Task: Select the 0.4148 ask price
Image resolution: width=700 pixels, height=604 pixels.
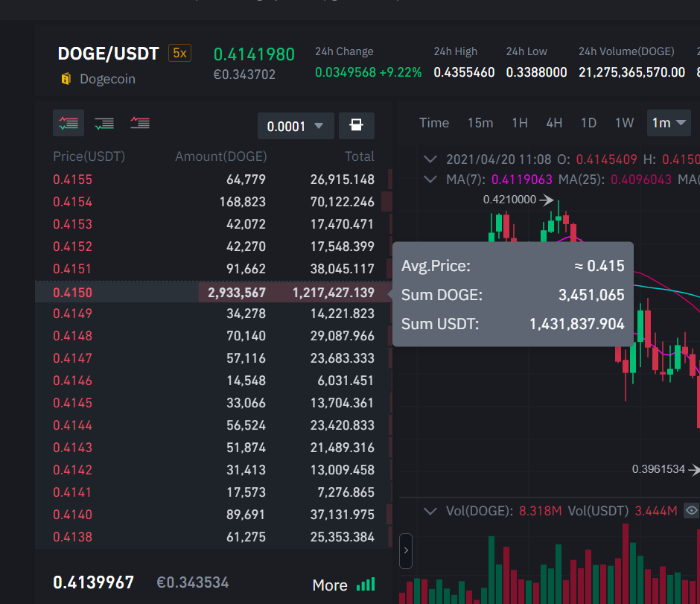Action: 72,336
